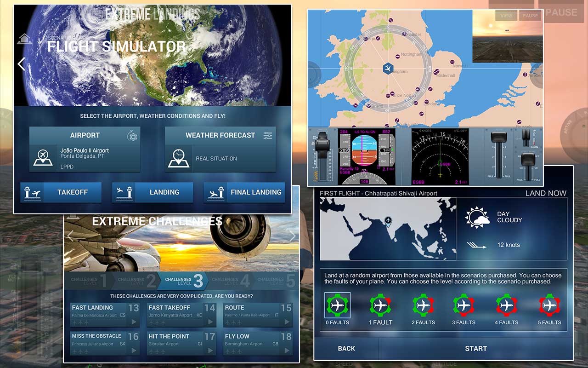
Task: Click the Land Now label
Action: coord(546,193)
